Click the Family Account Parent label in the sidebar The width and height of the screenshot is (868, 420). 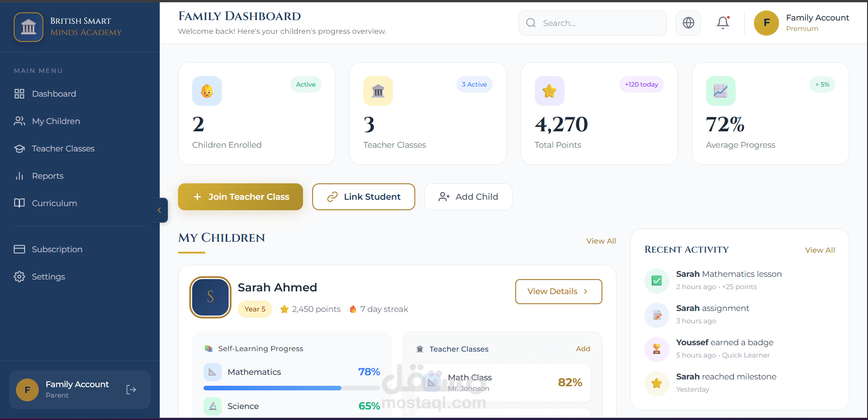[77, 389]
